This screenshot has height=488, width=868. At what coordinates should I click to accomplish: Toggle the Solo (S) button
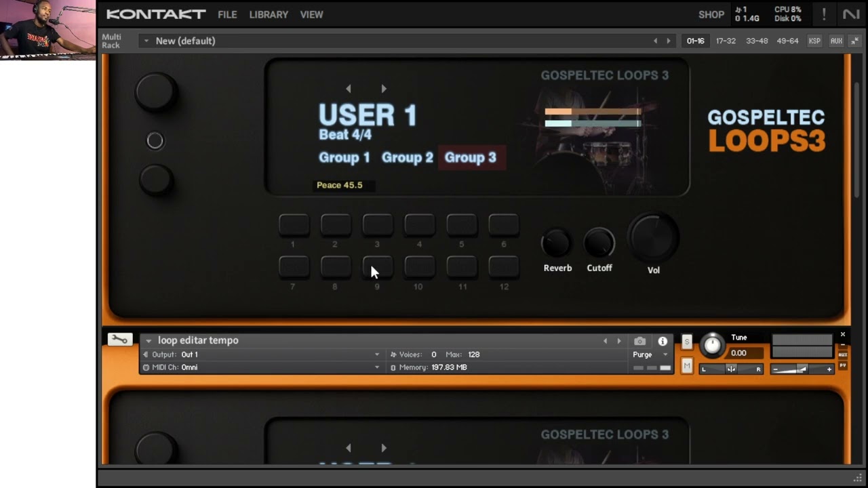click(687, 342)
